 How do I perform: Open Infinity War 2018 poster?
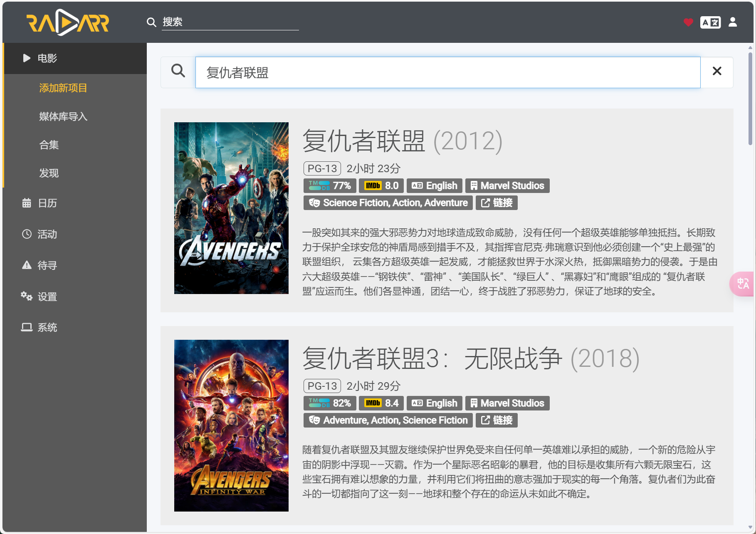[231, 425]
